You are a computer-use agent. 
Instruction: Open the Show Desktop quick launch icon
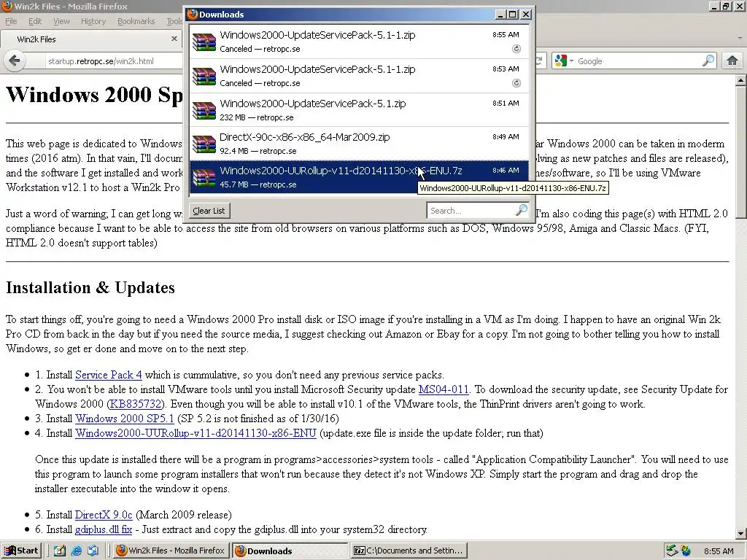tap(59, 551)
